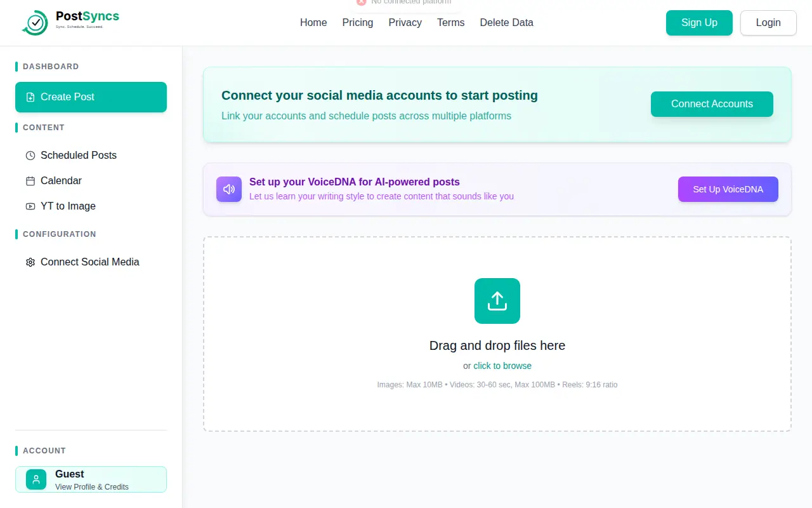Go to the Pricing page
812x508 pixels.
click(x=358, y=23)
